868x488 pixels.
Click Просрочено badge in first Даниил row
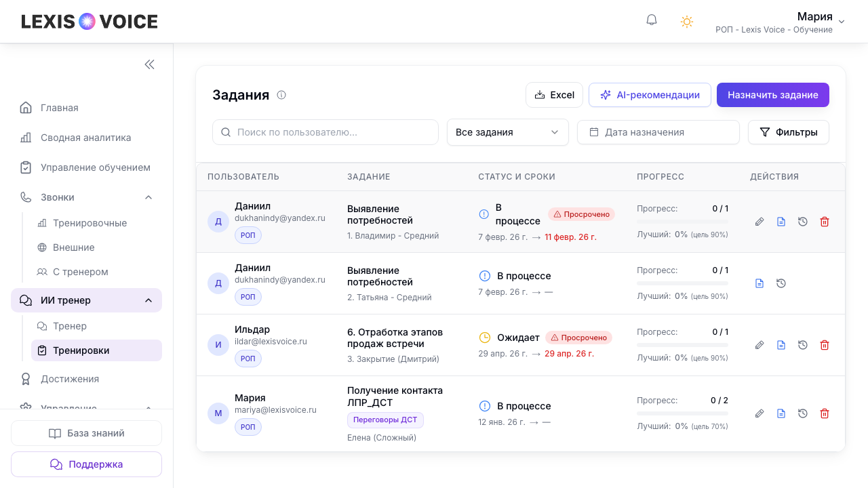coord(582,214)
